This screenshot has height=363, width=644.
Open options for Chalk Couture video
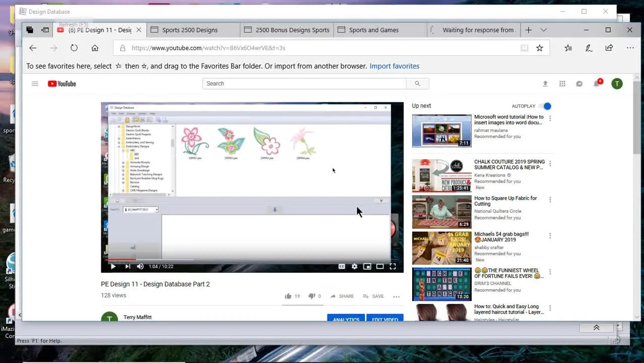(x=550, y=163)
